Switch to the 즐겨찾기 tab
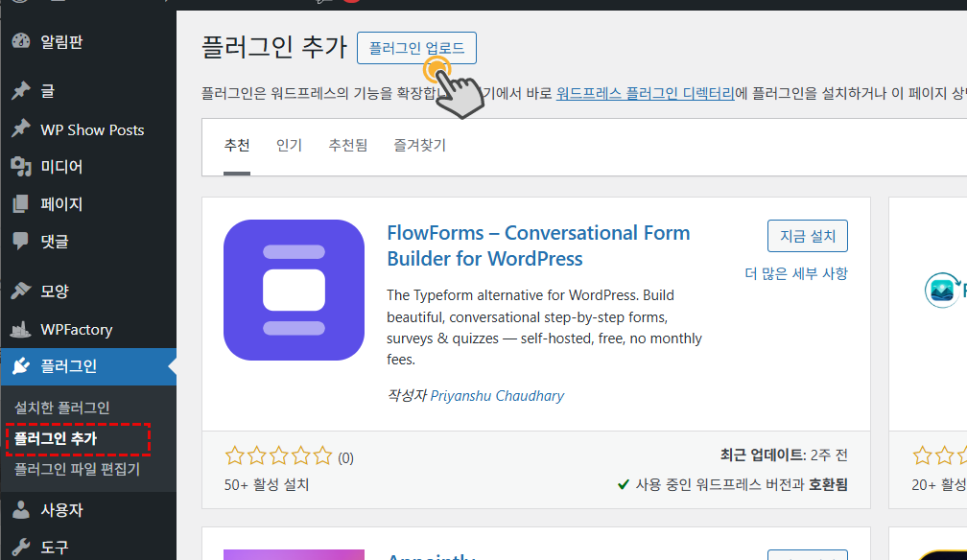 click(x=419, y=146)
